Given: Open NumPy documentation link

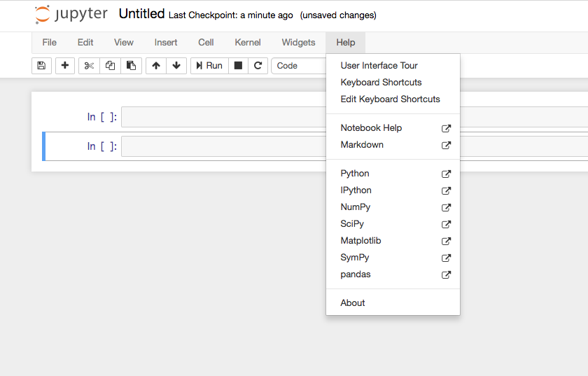Looking at the screenshot, I should coord(393,207).
